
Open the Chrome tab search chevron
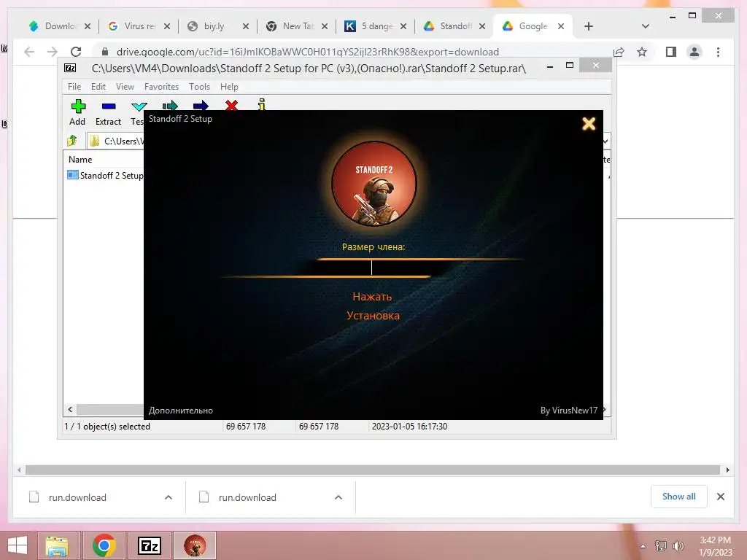(x=645, y=26)
